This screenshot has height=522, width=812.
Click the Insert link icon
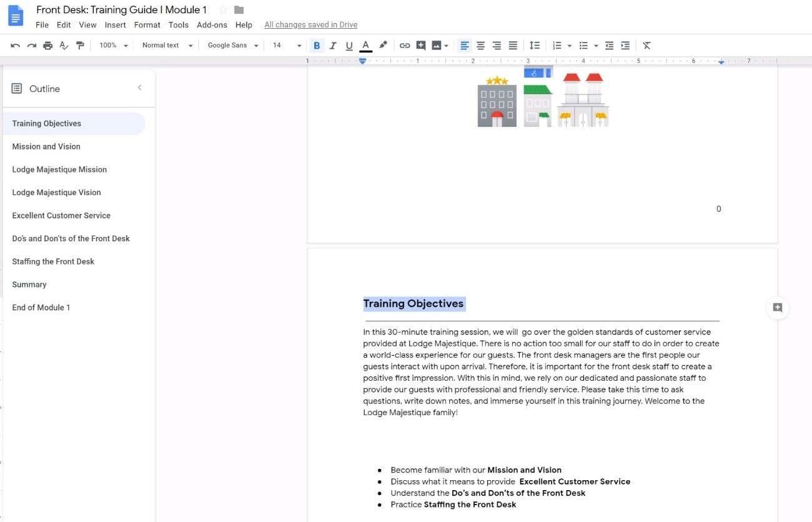405,46
